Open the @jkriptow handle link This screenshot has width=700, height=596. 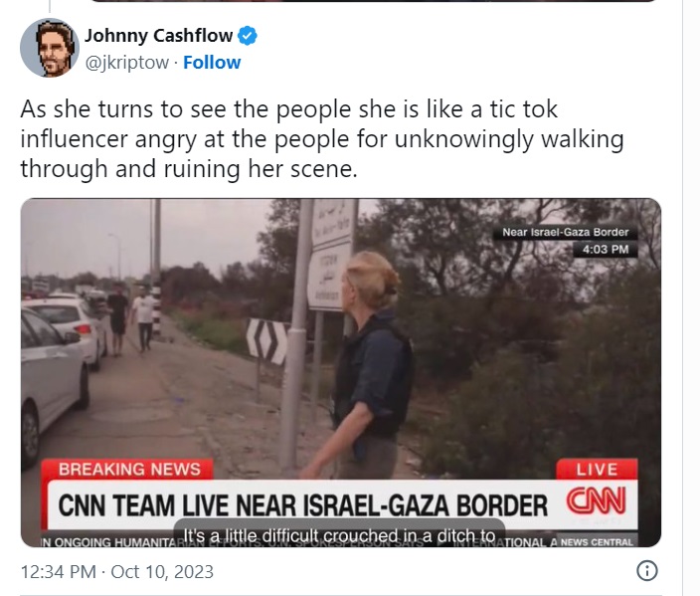pyautogui.click(x=127, y=63)
